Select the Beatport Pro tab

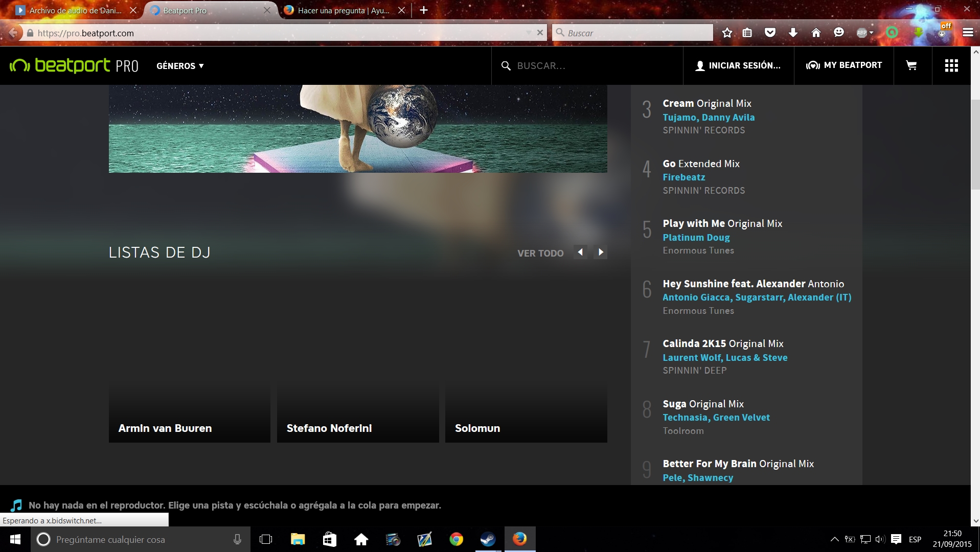[210, 10]
